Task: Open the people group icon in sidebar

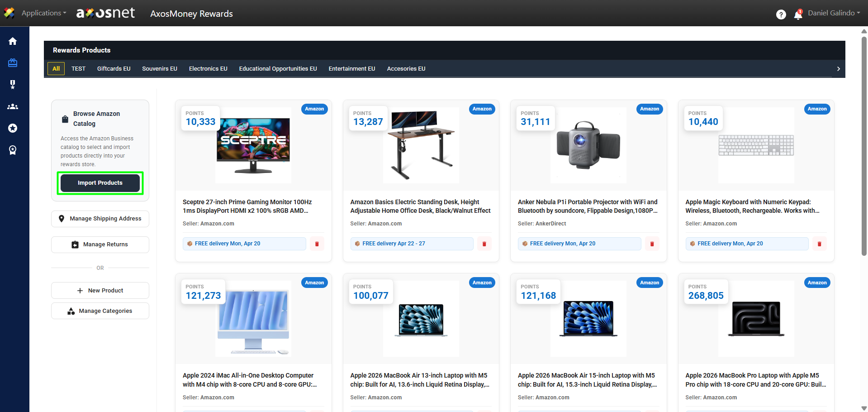Action: click(13, 106)
